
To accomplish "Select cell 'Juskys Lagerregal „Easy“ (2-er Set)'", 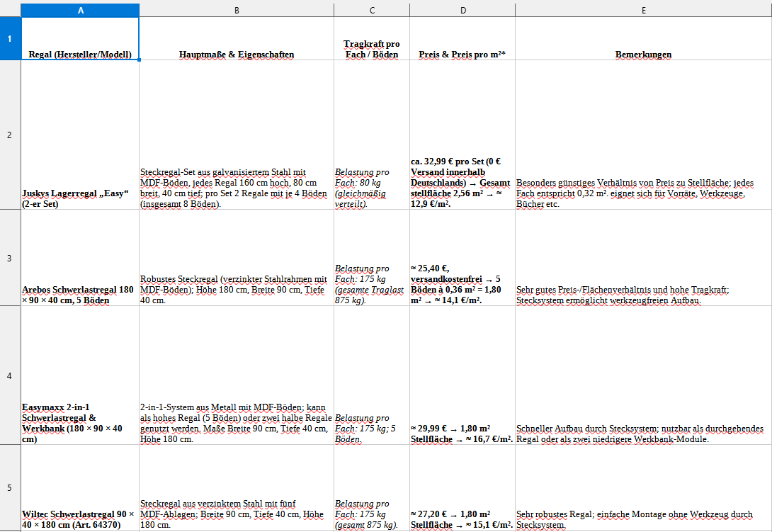I will 80,135.
